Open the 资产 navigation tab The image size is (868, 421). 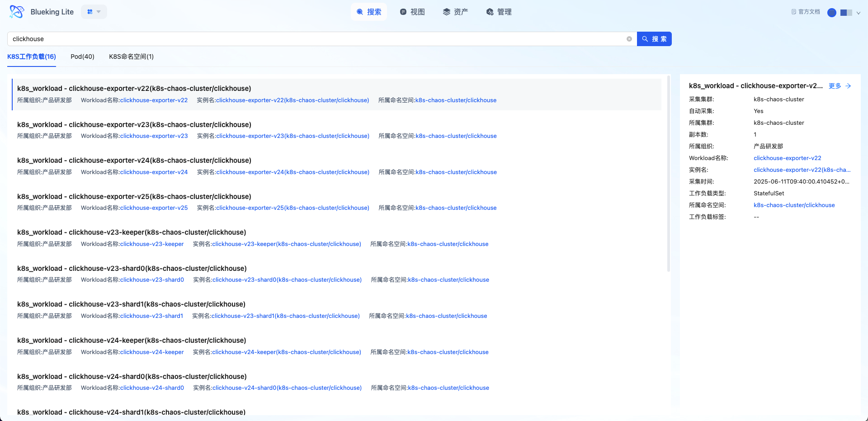[x=455, y=12]
